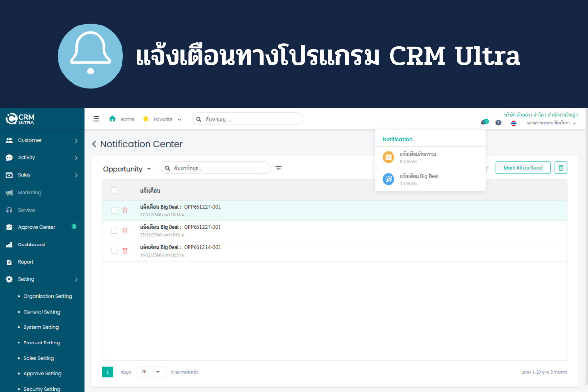
Task: Check the box for OPP661227-001
Action: (114, 230)
